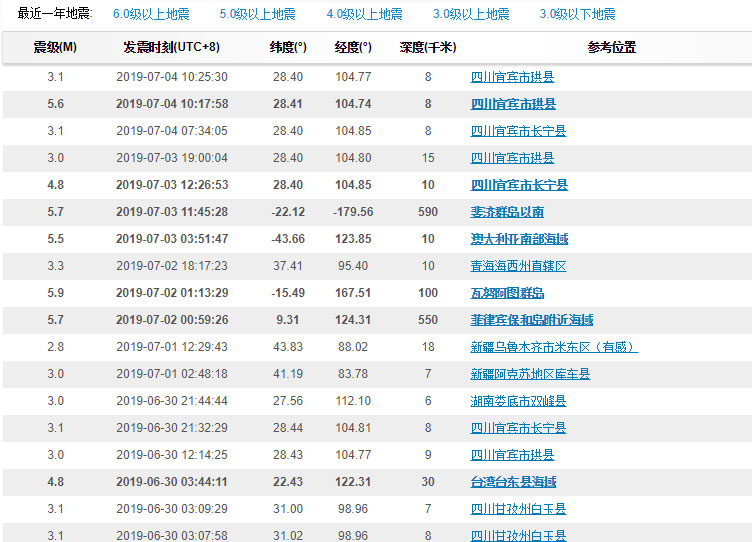Show 3.0级以上地震 earthquakes
The width and height of the screenshot is (752, 542).
[471, 14]
